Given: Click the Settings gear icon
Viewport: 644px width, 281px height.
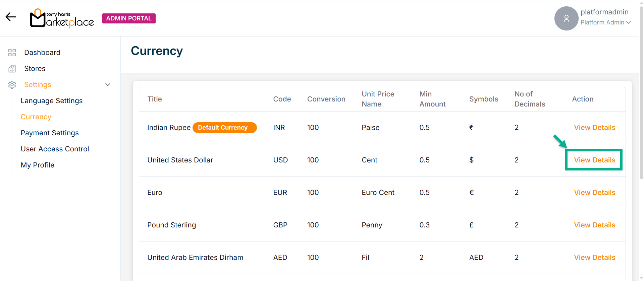Looking at the screenshot, I should pos(12,85).
